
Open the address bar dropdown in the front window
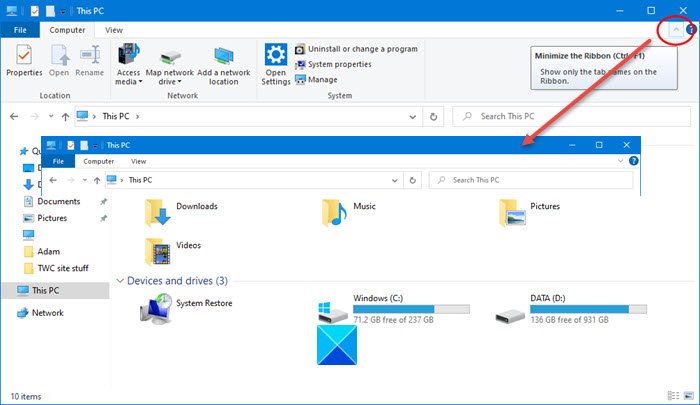click(395, 180)
